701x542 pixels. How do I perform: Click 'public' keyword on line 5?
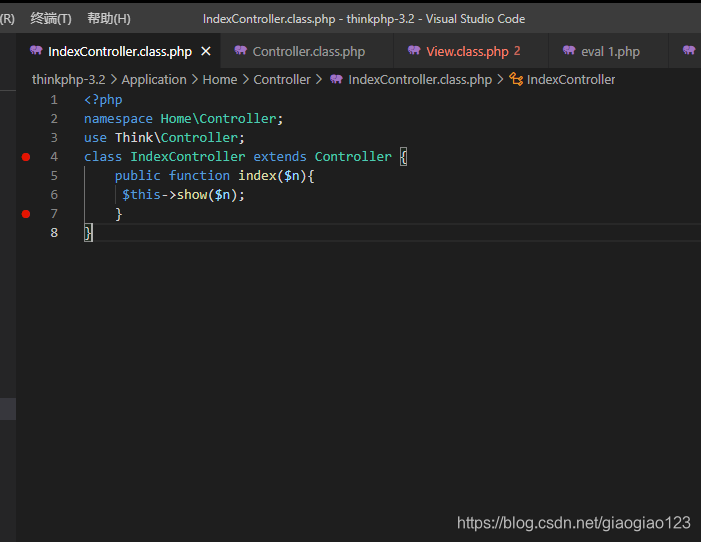(x=138, y=176)
